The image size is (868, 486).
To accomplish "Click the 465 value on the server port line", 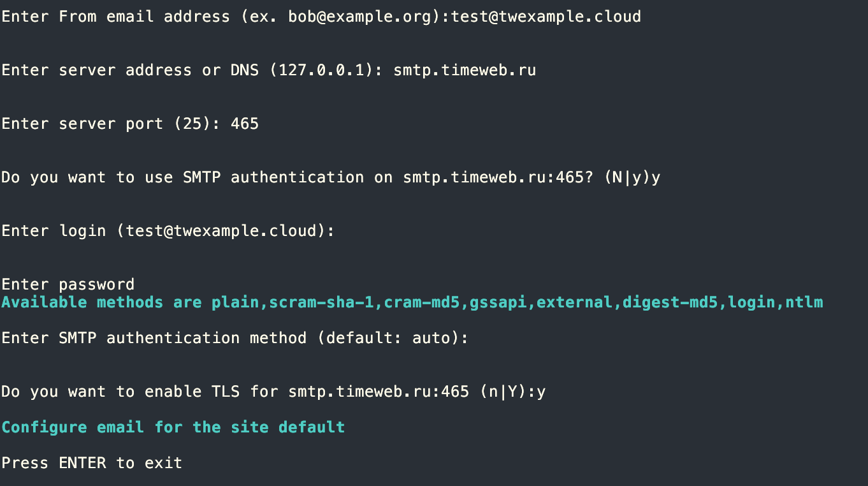I will (245, 124).
